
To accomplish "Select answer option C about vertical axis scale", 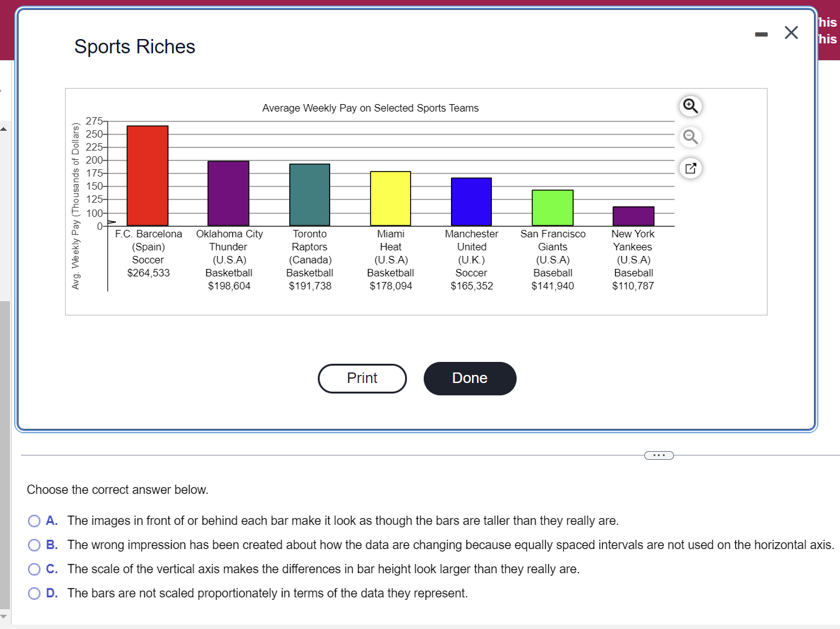I will click(34, 570).
